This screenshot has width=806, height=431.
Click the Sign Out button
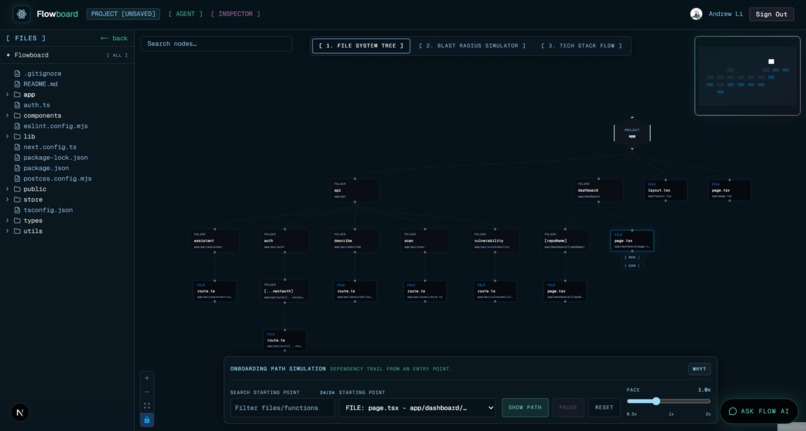click(x=771, y=14)
